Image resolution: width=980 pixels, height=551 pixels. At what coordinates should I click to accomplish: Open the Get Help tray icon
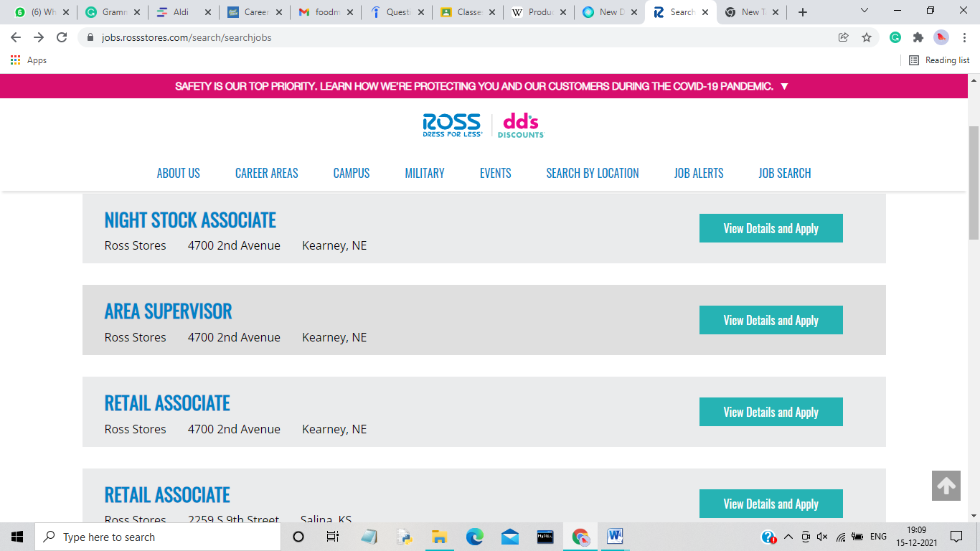(x=768, y=537)
